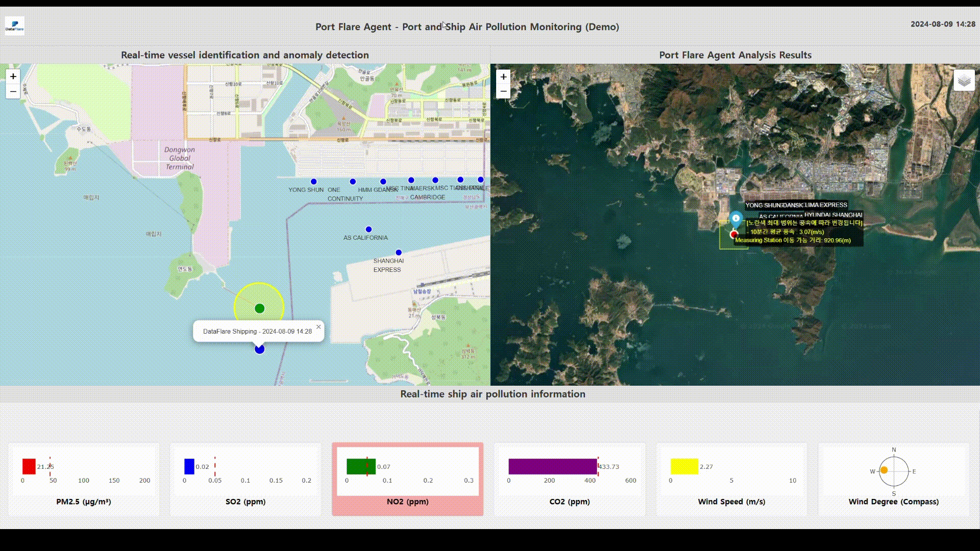The height and width of the screenshot is (551, 980).
Task: Select the SHANGHAI EXPRESS vessel marker
Action: point(399,253)
